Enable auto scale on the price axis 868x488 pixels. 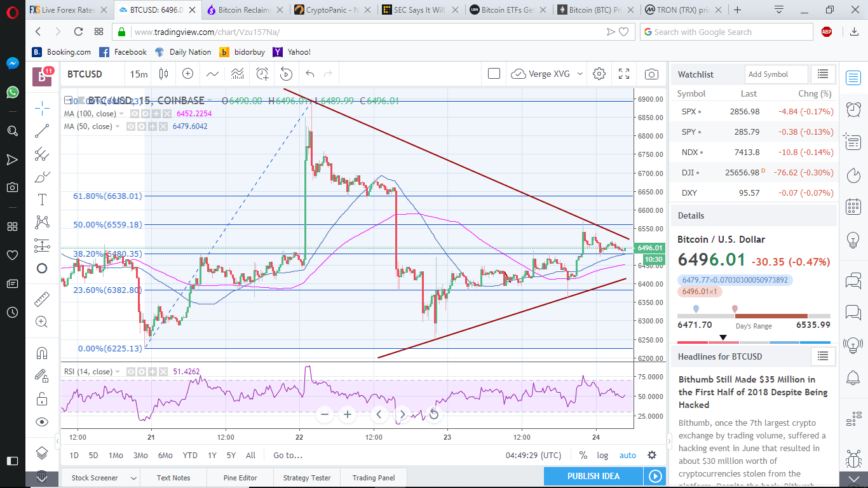point(627,455)
